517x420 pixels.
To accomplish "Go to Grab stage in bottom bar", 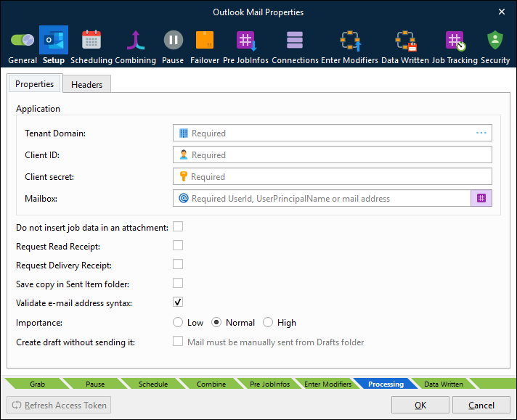I will tap(37, 384).
